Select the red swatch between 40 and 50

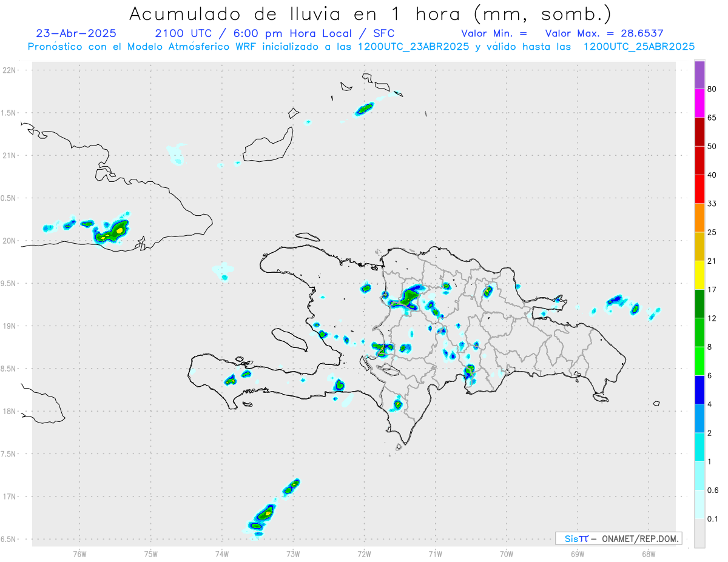click(699, 161)
